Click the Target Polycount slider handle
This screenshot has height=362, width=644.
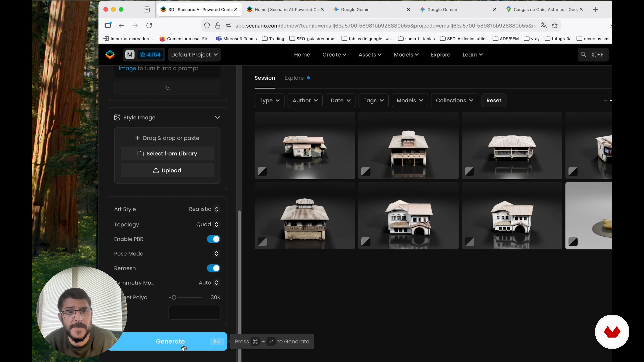click(x=174, y=297)
